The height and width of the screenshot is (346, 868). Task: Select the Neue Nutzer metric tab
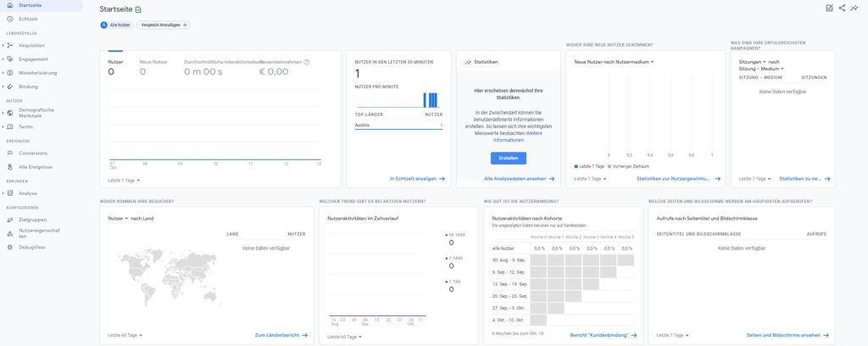pyautogui.click(x=153, y=67)
